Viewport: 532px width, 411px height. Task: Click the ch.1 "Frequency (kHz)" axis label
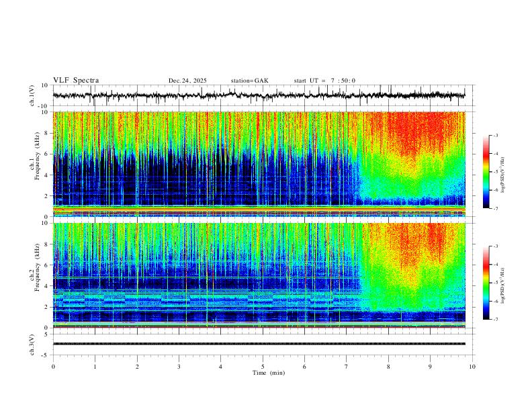[x=38, y=156]
